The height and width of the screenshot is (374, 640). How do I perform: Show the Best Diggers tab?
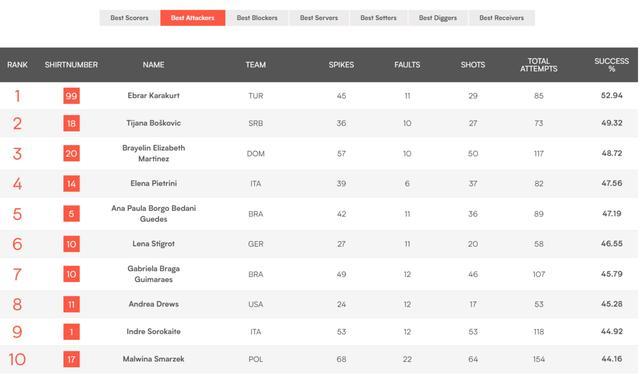point(438,18)
